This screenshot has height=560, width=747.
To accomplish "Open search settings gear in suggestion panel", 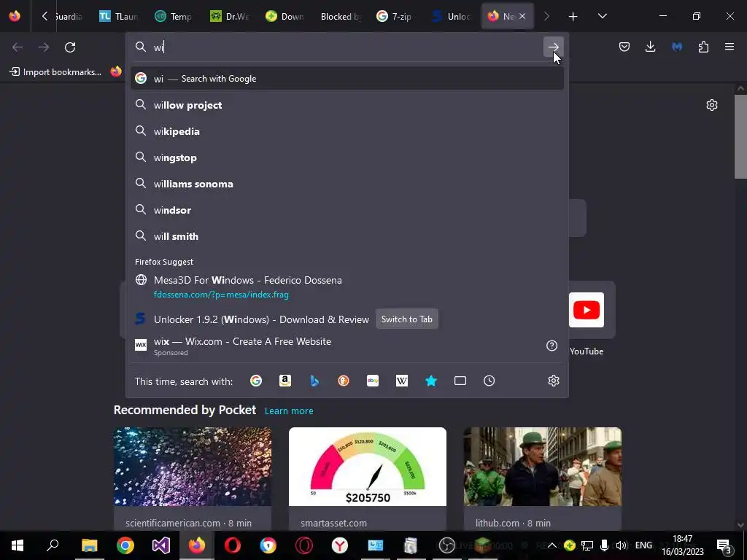I will coord(553,381).
